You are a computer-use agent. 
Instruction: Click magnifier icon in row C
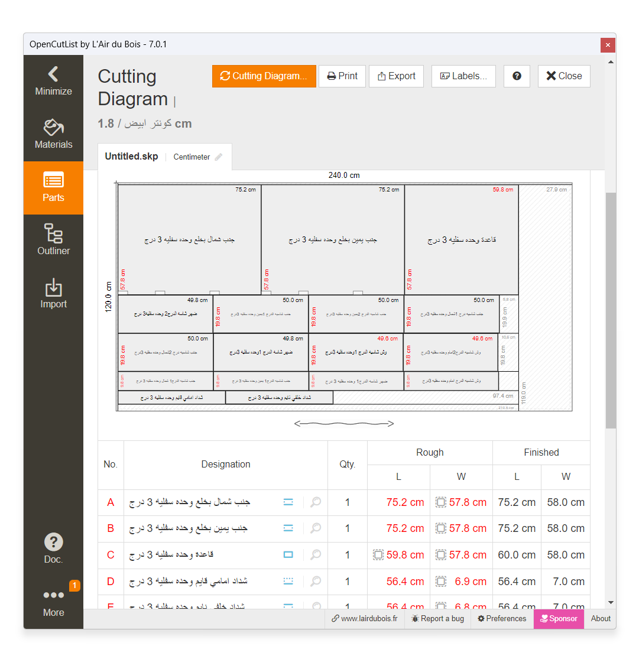click(x=316, y=555)
